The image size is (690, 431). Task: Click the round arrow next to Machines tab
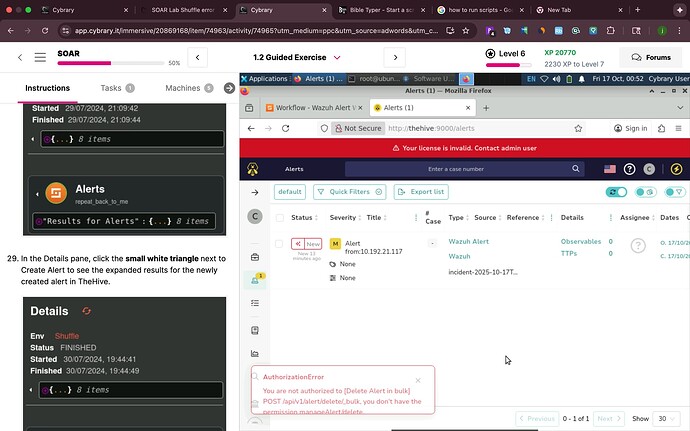(x=229, y=88)
